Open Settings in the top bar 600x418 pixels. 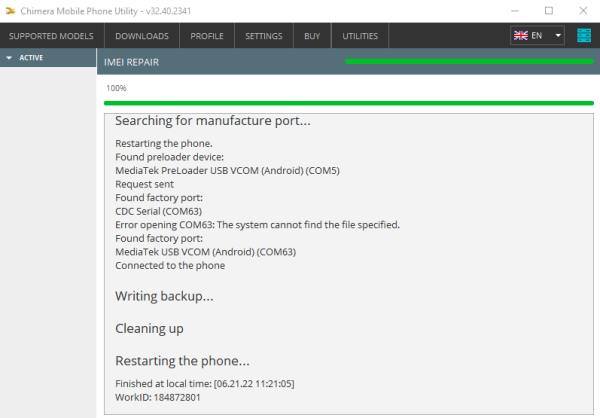[x=264, y=36]
